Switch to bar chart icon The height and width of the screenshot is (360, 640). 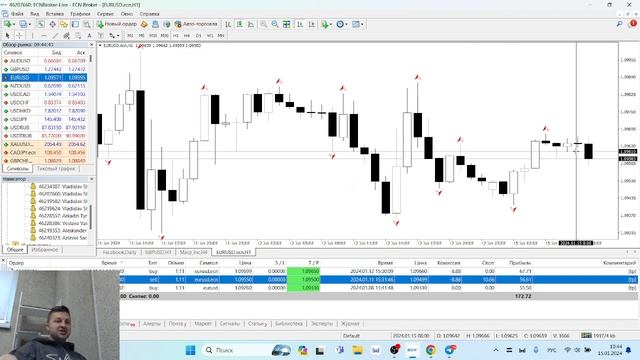point(228,24)
